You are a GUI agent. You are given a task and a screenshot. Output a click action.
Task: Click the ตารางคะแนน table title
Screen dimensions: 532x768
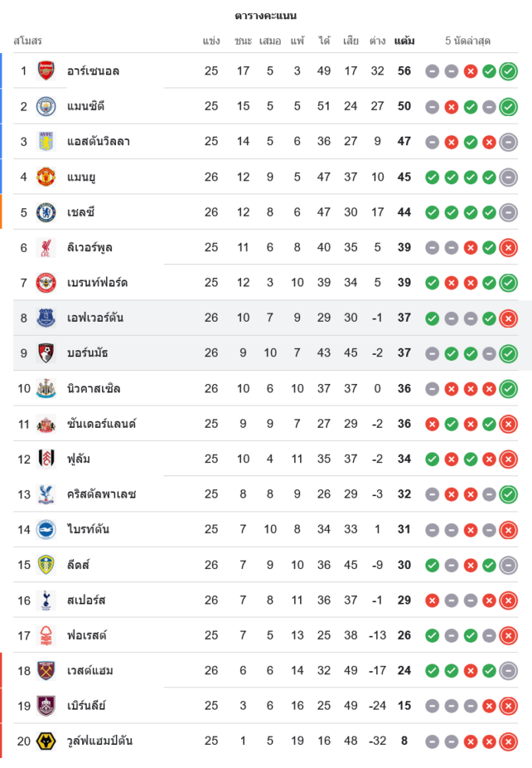[x=266, y=15]
